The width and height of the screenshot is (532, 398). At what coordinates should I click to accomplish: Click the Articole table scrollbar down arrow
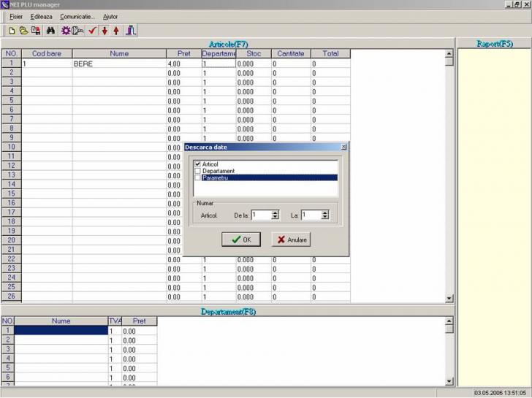pos(449,298)
